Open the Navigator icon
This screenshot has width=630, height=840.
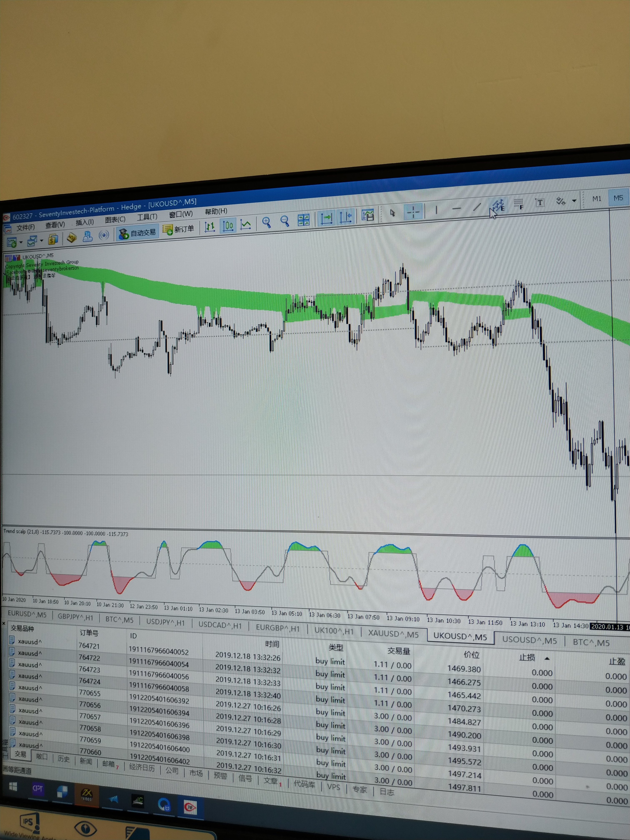click(x=88, y=237)
